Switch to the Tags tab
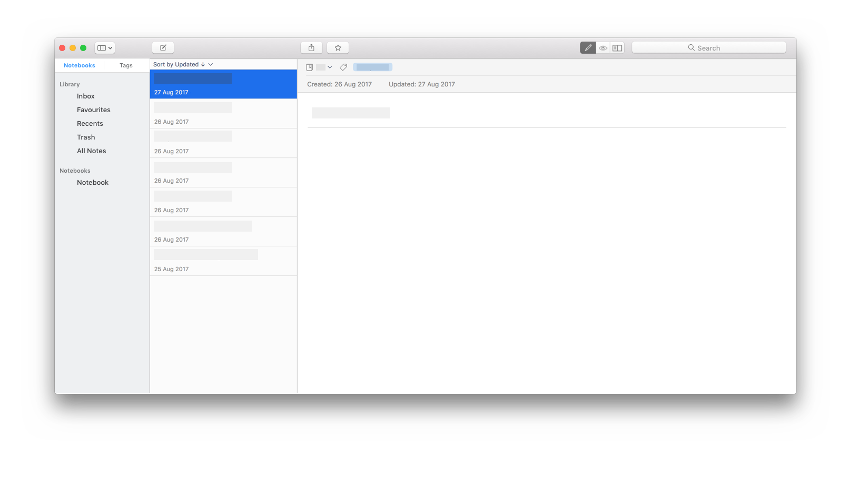 (x=126, y=65)
